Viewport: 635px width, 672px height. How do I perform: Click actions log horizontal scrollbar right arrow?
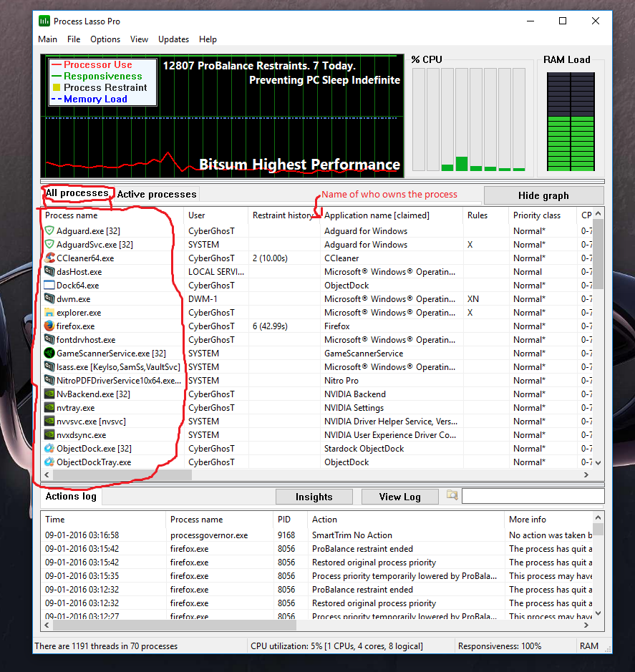586,625
